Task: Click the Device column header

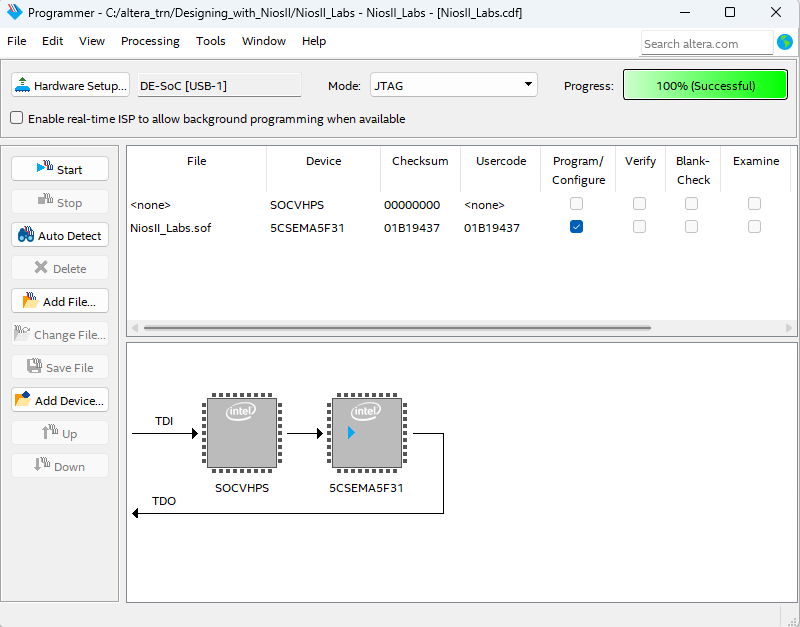Action: pos(323,170)
